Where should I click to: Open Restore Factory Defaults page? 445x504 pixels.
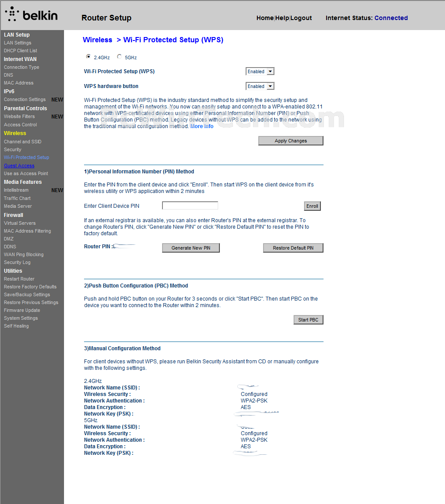30,287
